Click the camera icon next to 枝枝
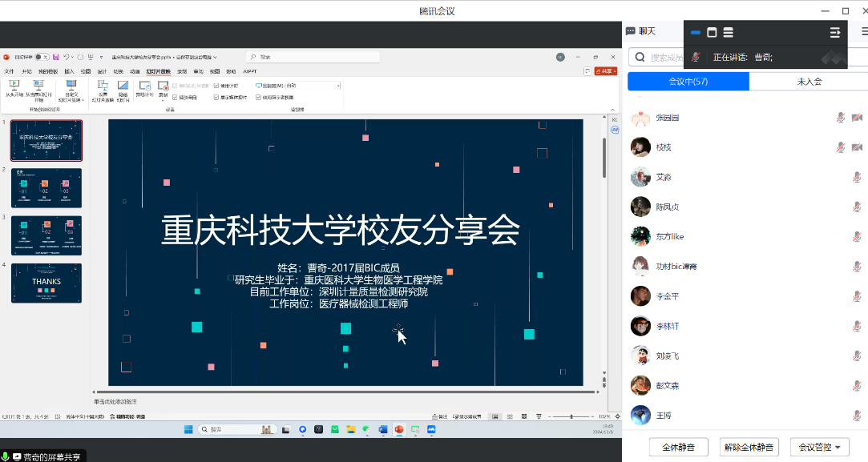The width and height of the screenshot is (868, 462). pos(857,147)
